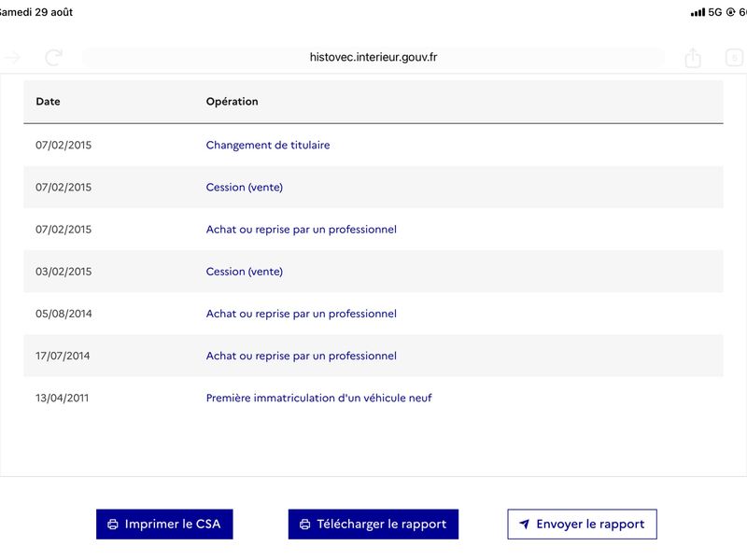Click the Opération column header

pyautogui.click(x=232, y=102)
